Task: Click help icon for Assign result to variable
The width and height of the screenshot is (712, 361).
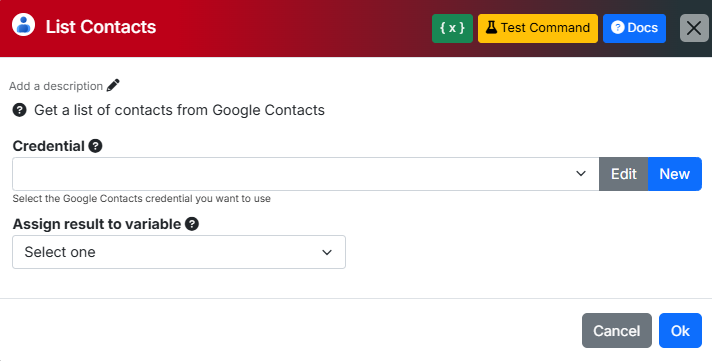Action: 192,224
